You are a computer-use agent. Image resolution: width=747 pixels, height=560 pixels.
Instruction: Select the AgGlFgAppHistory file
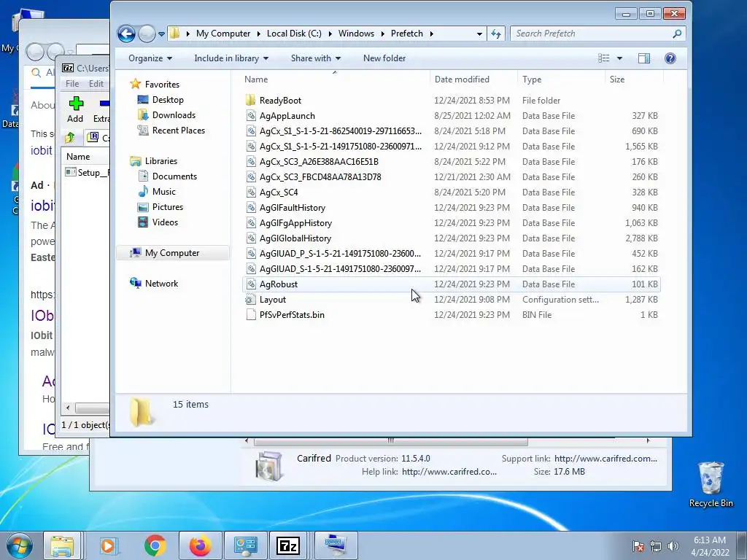point(295,223)
